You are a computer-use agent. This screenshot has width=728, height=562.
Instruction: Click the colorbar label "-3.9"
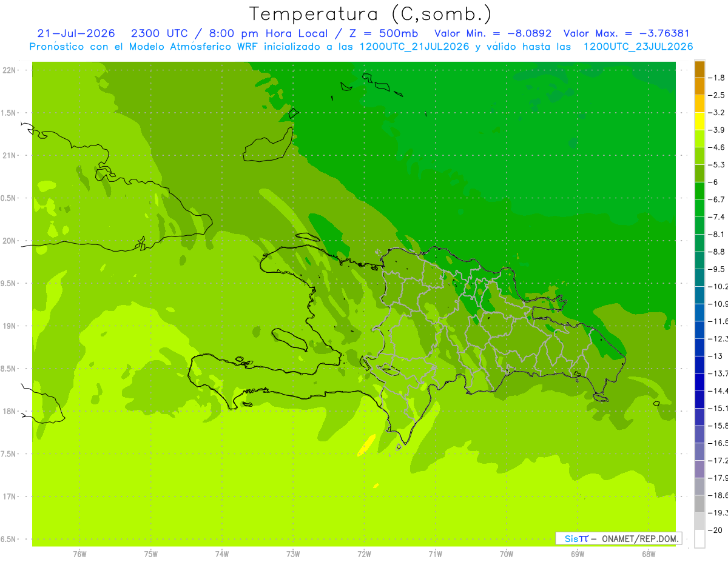717,130
